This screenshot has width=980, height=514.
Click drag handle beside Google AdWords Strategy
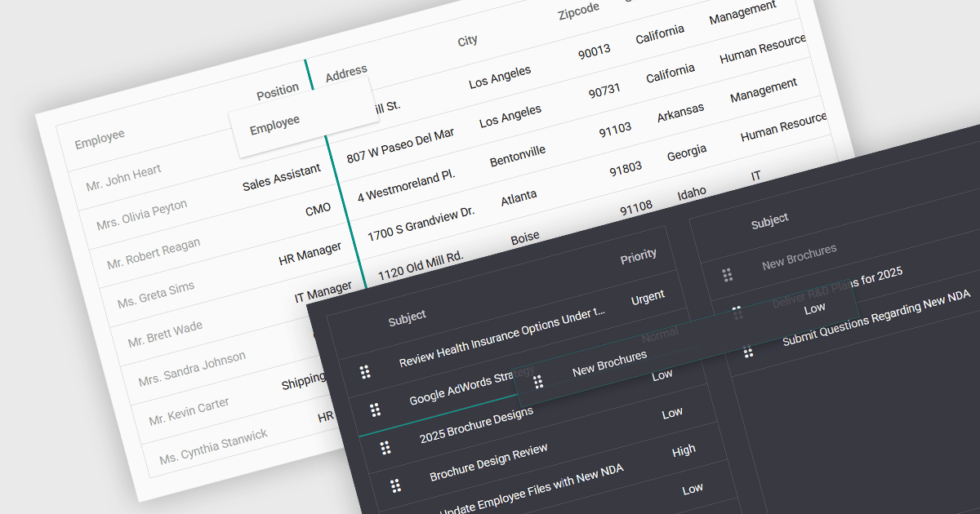point(375,410)
